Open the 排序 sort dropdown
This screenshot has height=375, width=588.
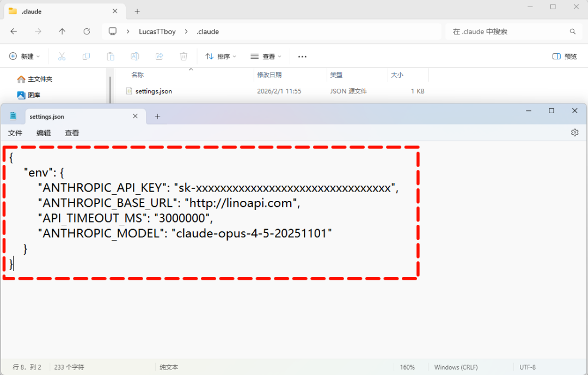tap(221, 57)
